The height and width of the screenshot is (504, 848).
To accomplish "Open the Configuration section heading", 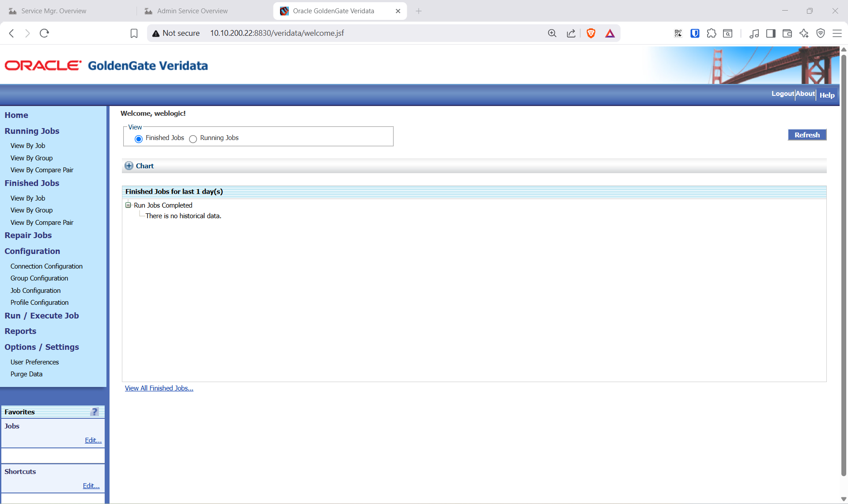I will [32, 251].
